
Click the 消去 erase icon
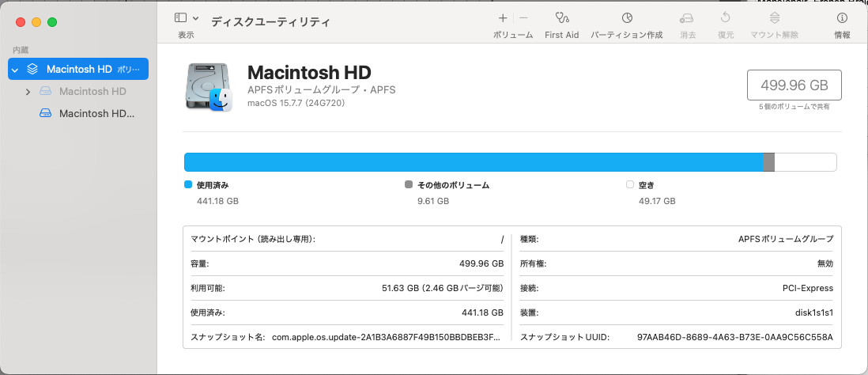tap(687, 18)
